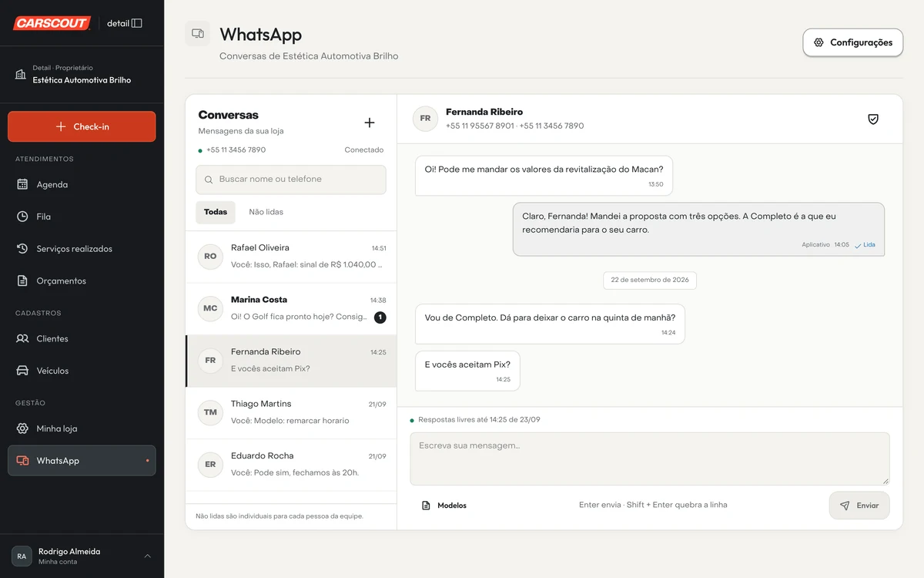The height and width of the screenshot is (578, 924).
Task: Toggle the sidebar panel icon beside detail
Action: coord(137,23)
